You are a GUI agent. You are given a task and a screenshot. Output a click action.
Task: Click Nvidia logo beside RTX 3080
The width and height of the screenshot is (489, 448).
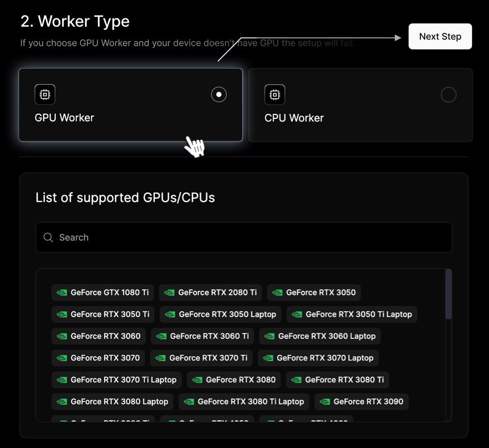point(197,380)
